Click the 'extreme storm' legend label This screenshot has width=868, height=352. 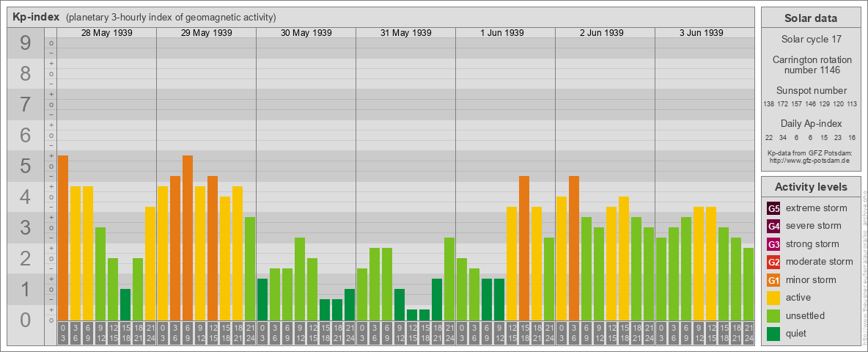[x=817, y=209]
